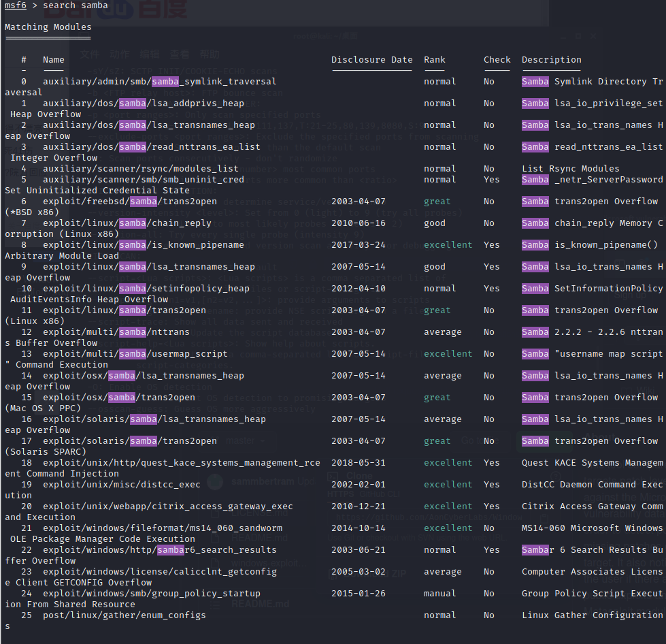
Task: Click module exploit/multi/samba/usermap_script
Action: (135, 354)
